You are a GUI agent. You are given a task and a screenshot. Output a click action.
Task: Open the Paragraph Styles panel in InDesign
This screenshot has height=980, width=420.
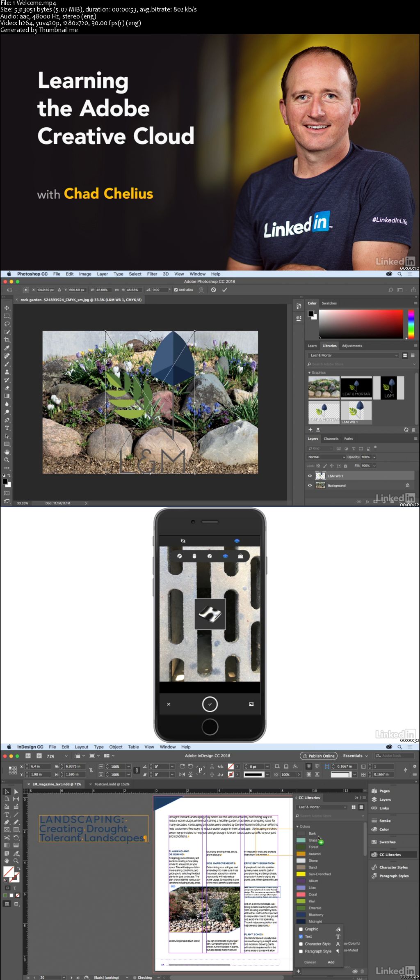pos(390,876)
